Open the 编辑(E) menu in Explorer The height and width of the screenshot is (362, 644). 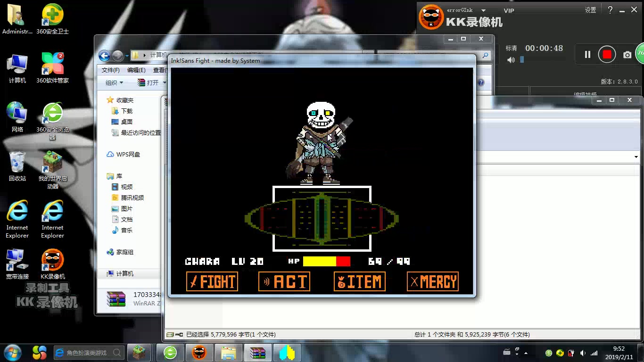click(x=136, y=70)
